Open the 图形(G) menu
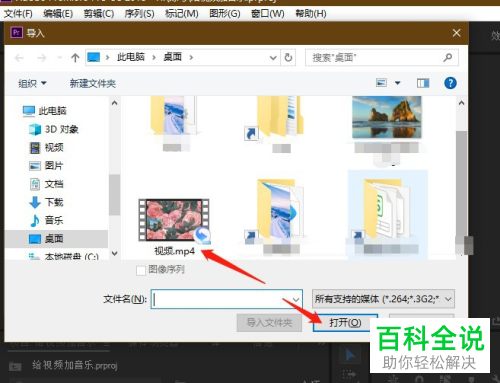This screenshot has height=383, width=500. pos(225,14)
